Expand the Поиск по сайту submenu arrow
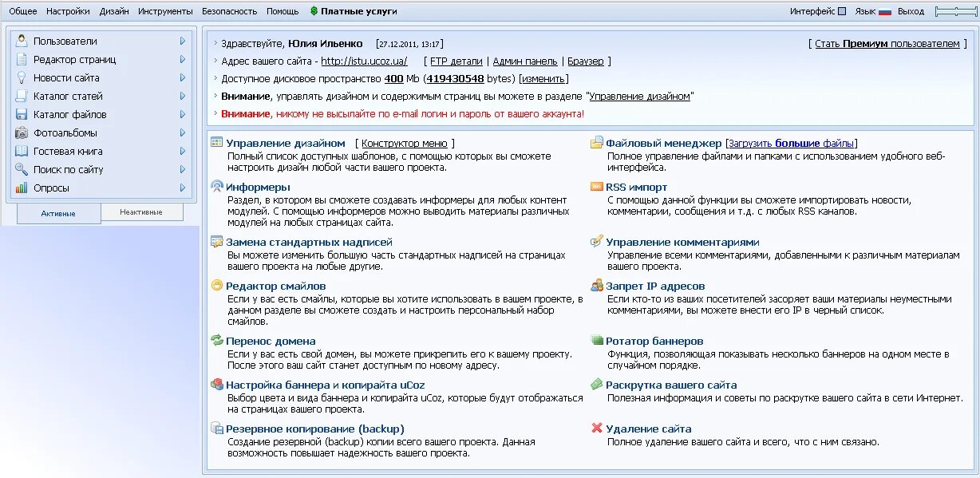 click(183, 169)
